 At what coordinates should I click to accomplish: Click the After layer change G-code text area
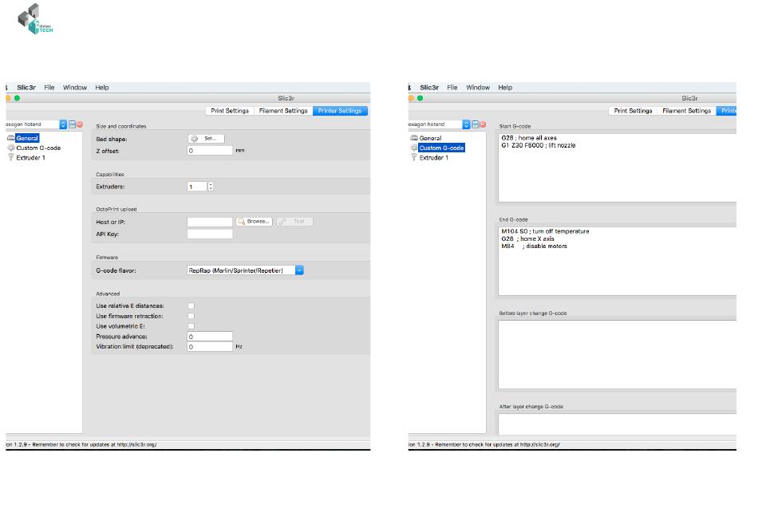(x=618, y=424)
